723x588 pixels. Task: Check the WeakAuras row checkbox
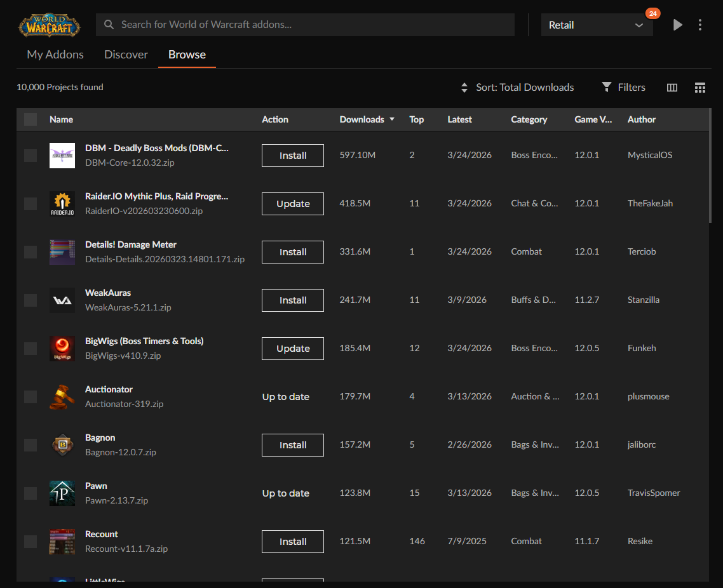coord(30,300)
